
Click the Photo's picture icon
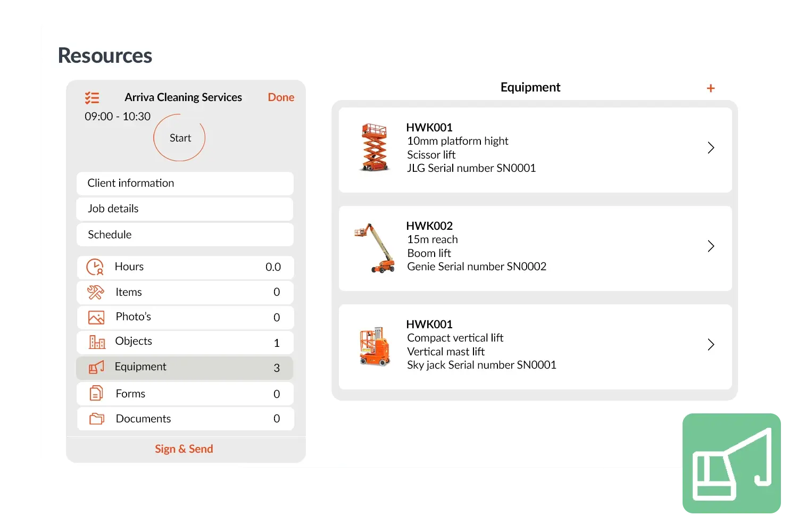pos(96,318)
